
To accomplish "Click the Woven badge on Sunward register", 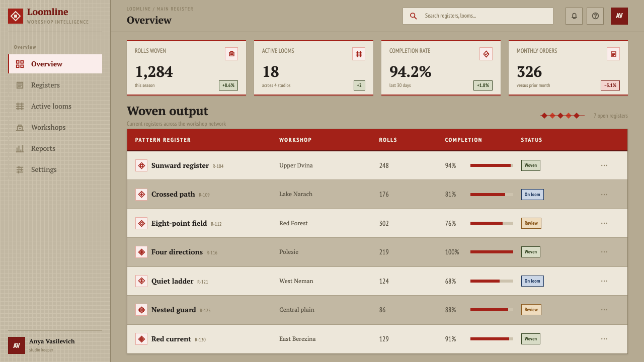I will pyautogui.click(x=531, y=165).
